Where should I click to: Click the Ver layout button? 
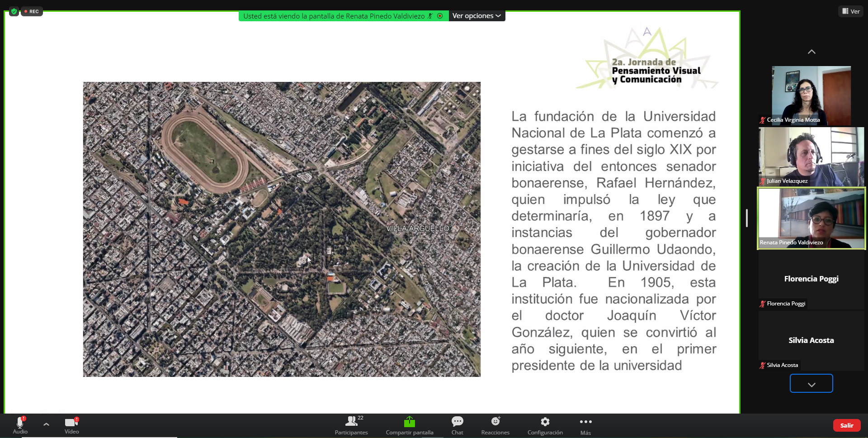(851, 11)
